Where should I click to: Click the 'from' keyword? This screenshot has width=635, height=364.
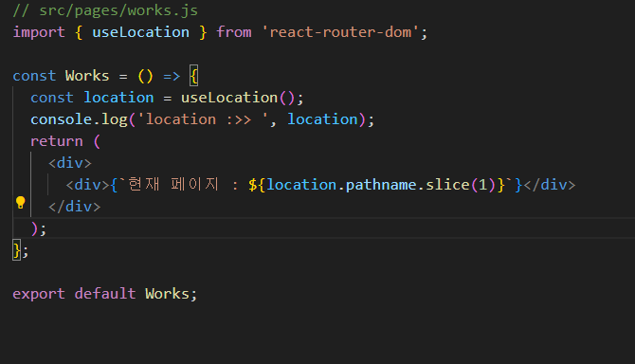tap(234, 32)
